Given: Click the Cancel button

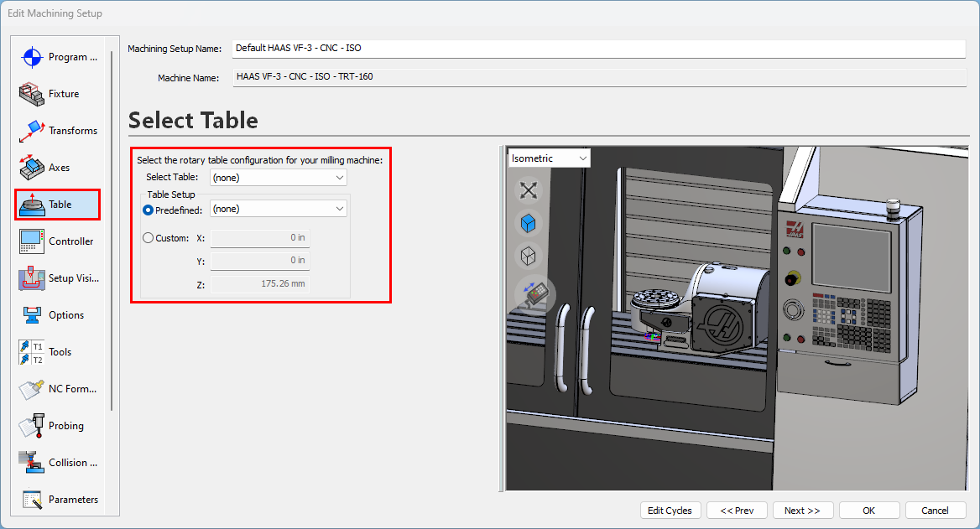Looking at the screenshot, I should 935,511.
